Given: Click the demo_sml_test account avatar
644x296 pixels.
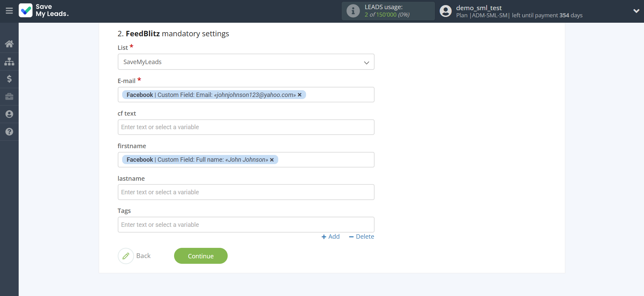Looking at the screenshot, I should point(446,11).
